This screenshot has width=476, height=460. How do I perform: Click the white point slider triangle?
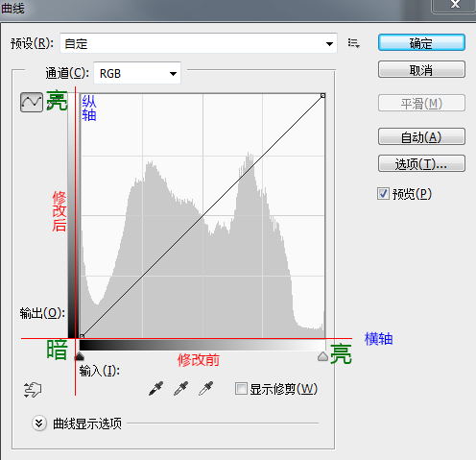point(322,356)
